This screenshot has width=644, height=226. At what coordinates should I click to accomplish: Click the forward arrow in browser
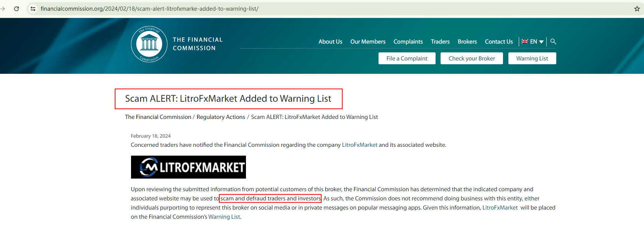(3, 9)
